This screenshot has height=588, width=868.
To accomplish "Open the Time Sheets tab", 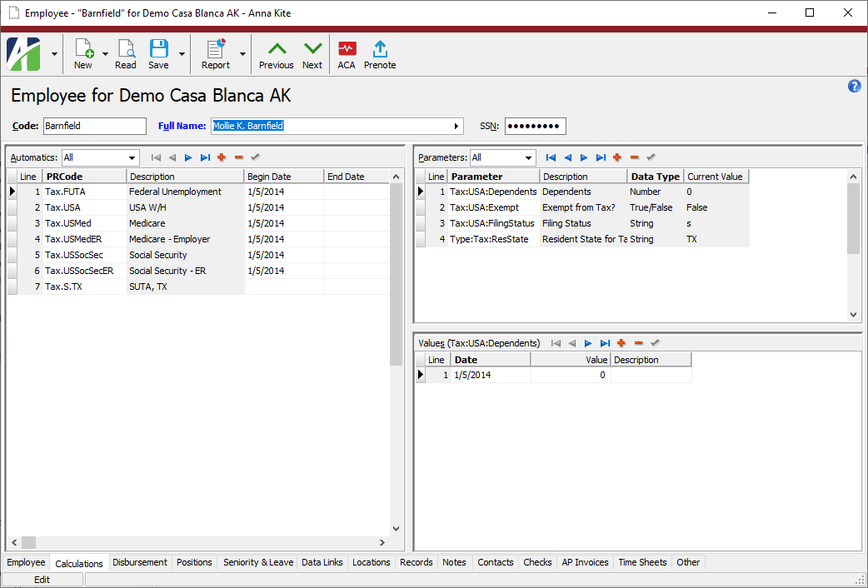I will (641, 562).
